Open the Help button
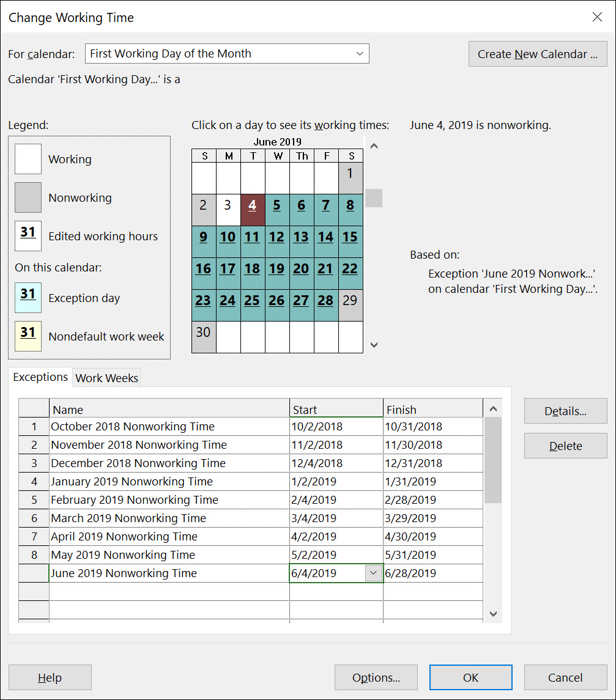Image resolution: width=616 pixels, height=700 pixels. pyautogui.click(x=50, y=677)
